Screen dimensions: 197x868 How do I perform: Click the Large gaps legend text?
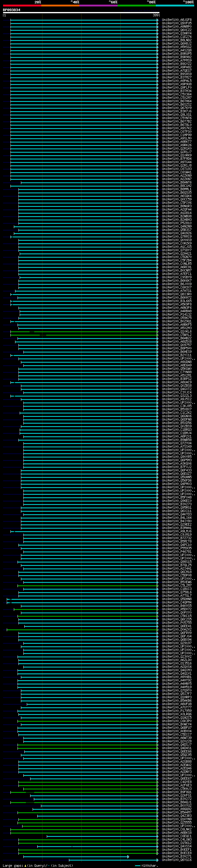pos(38,866)
